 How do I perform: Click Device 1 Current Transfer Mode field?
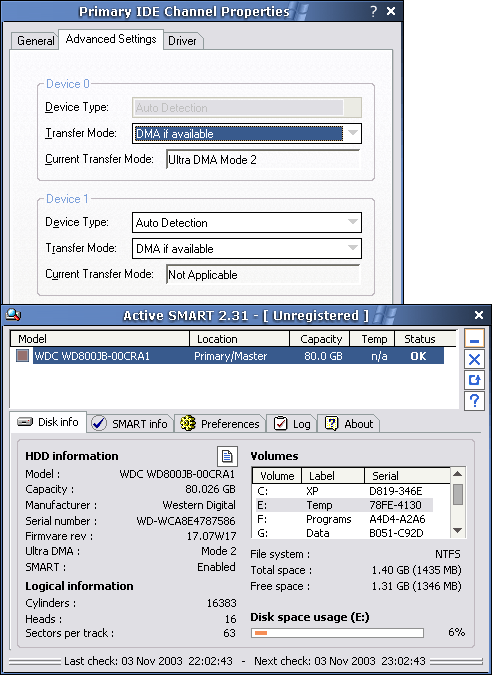263,275
